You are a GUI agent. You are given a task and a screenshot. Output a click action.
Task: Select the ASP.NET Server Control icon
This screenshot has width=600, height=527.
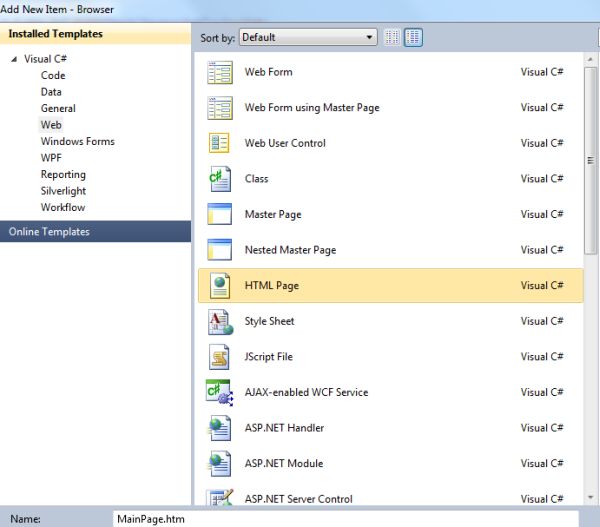coord(219,497)
